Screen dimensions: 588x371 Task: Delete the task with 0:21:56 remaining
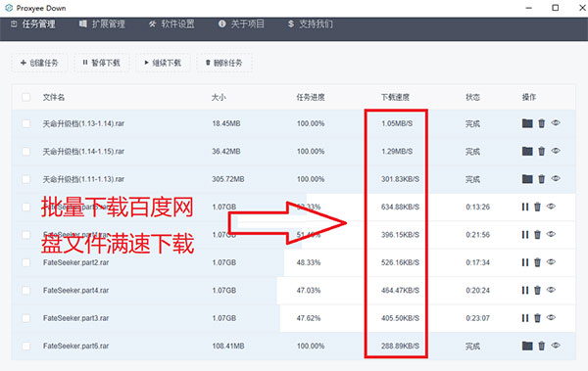point(537,235)
